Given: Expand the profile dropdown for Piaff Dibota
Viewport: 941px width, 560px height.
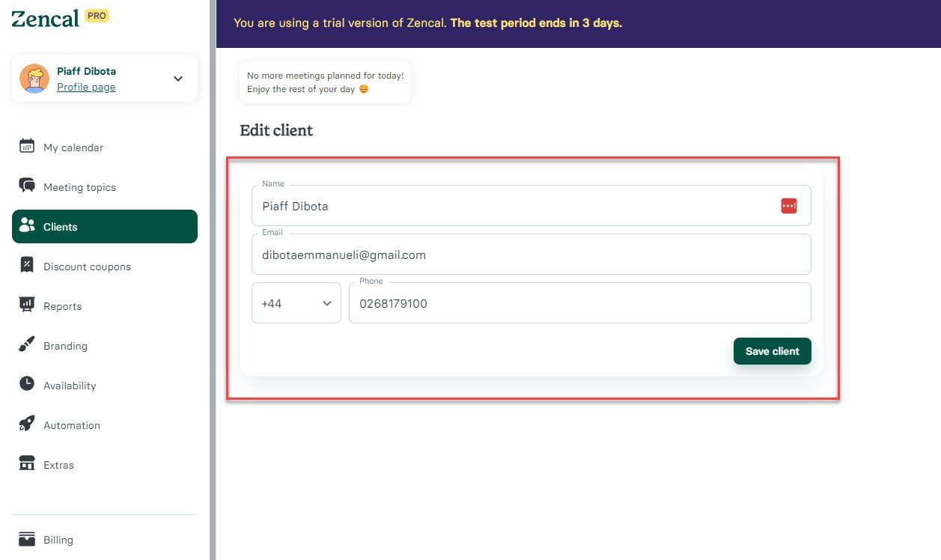Looking at the screenshot, I should tap(177, 78).
